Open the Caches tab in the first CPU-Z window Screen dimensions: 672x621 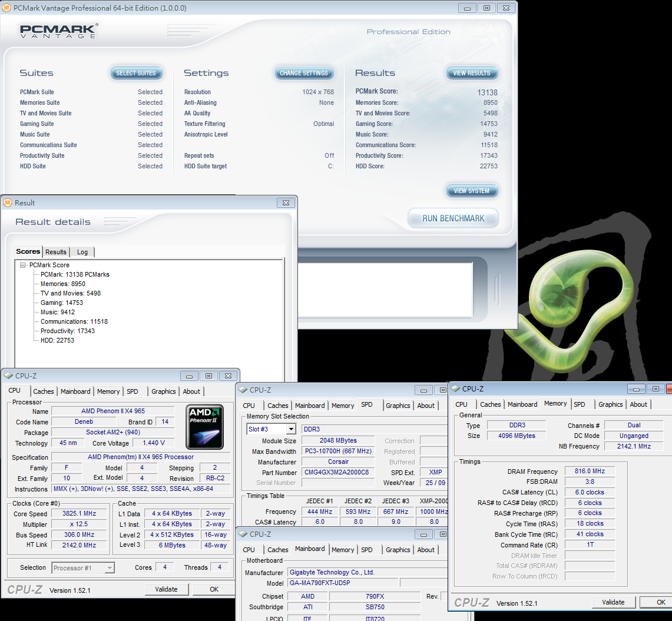[44, 391]
